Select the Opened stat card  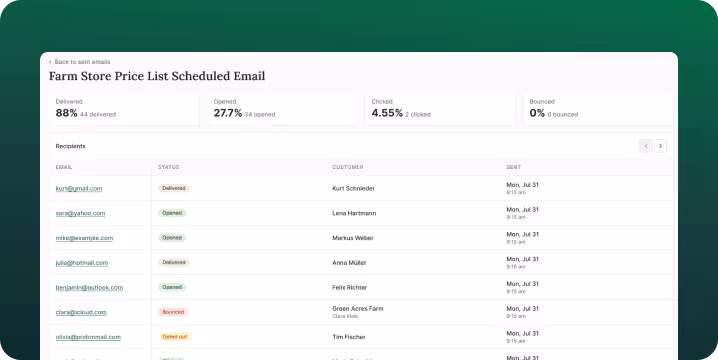point(282,109)
